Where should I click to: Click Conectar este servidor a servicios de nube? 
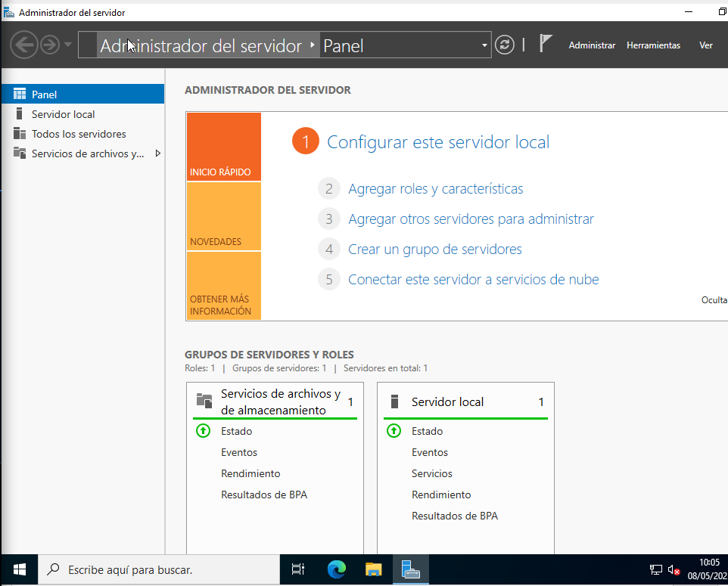(473, 280)
